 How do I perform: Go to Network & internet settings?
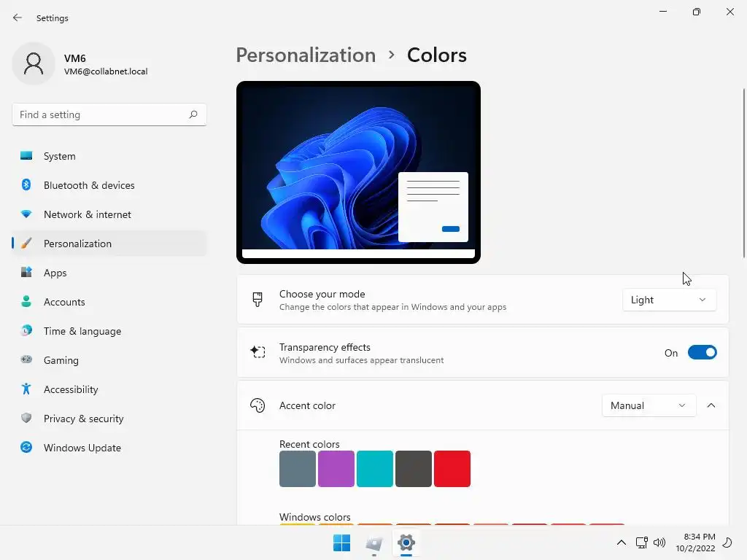click(109, 214)
